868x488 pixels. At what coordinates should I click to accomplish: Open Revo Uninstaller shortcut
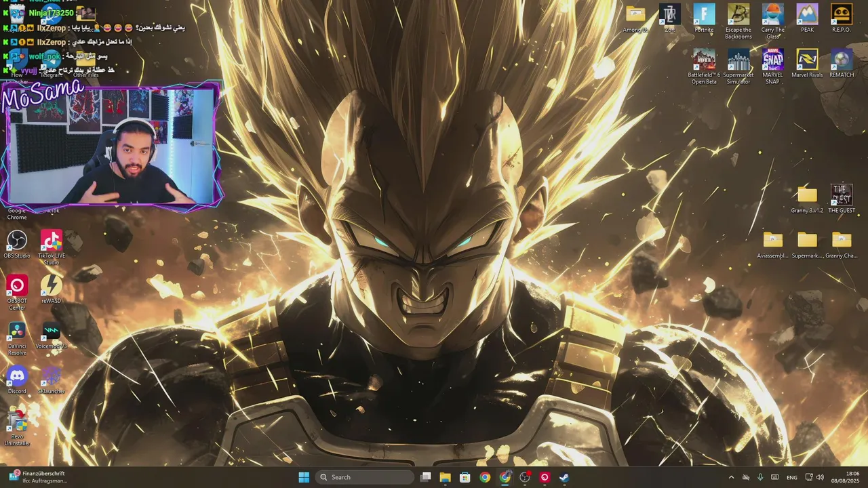(x=17, y=428)
